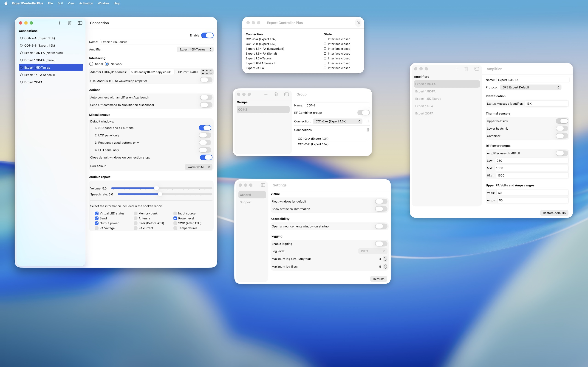Click the Adapter FQDN/IP address field
Screen dimensions: 588x367
[151, 72]
